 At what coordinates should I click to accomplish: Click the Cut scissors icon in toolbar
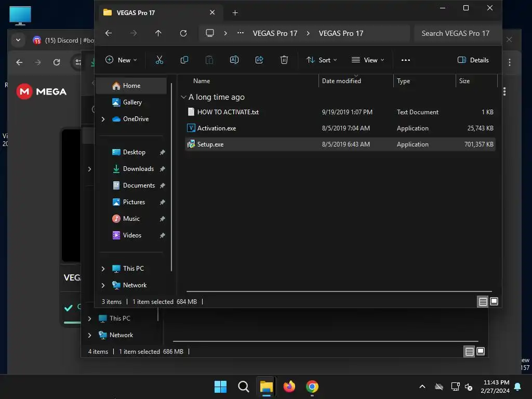point(159,60)
